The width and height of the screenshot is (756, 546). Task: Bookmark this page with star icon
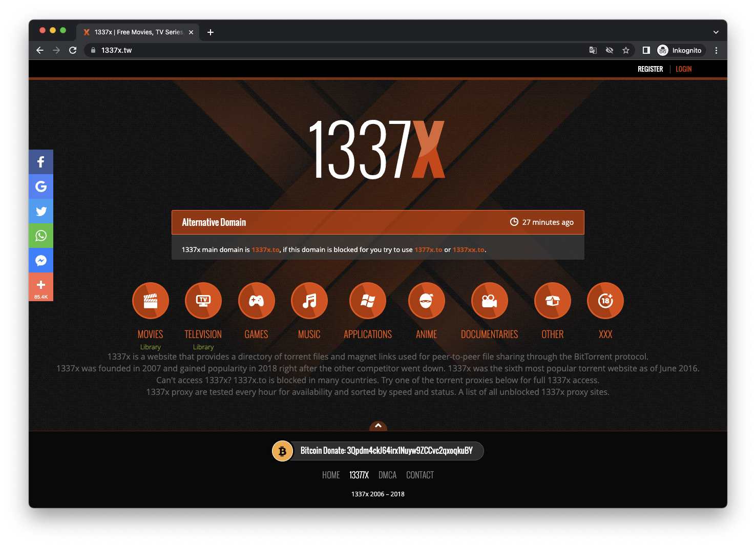click(x=626, y=50)
